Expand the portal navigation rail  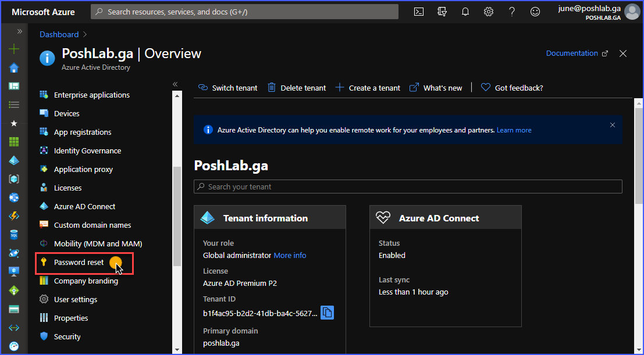[19, 31]
